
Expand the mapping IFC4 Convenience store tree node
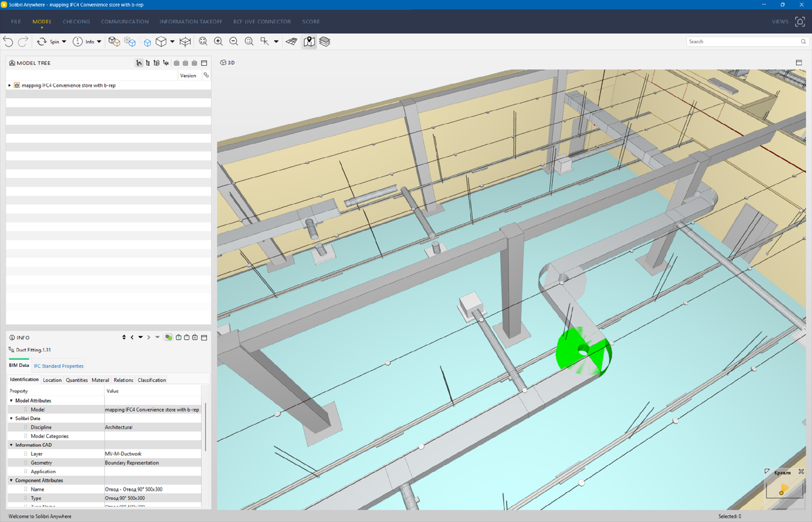click(9, 85)
